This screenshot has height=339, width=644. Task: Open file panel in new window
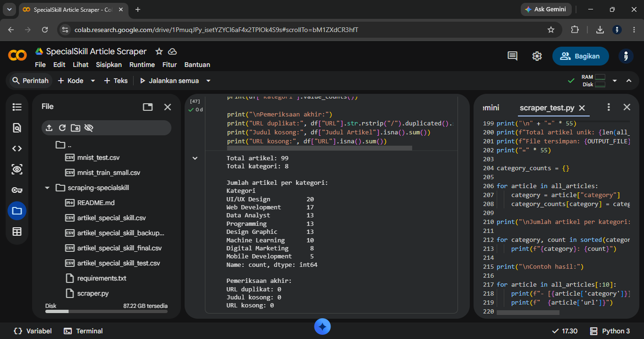[148, 107]
